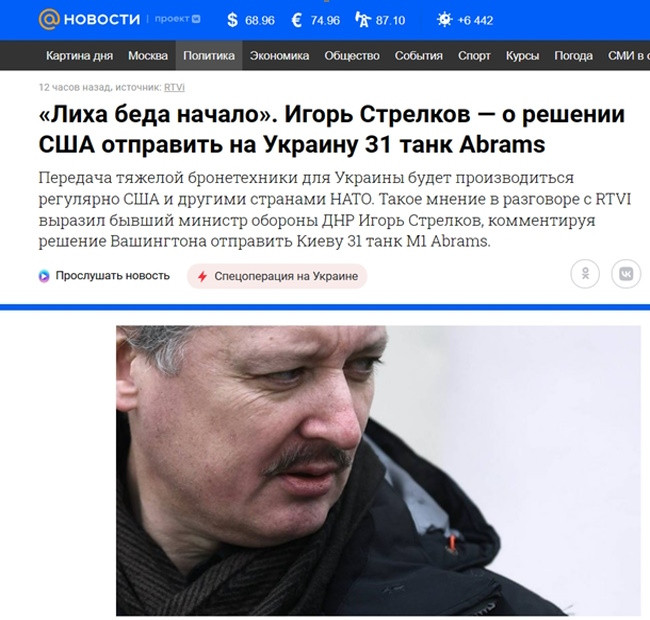Screen dimensions: 650x620
Task: Follow the RTVI source link
Action: (174, 87)
